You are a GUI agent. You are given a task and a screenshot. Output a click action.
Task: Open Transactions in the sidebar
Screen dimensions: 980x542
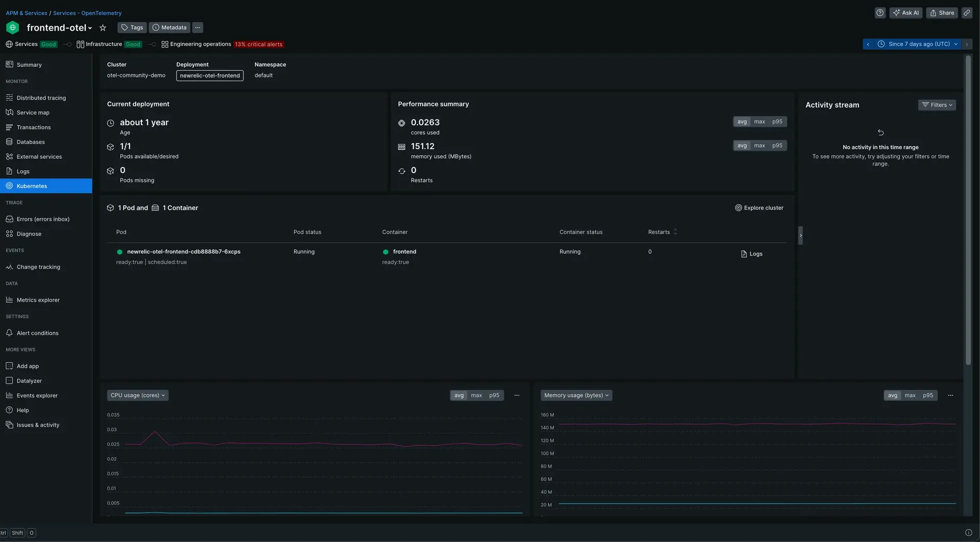click(x=46, y=127)
